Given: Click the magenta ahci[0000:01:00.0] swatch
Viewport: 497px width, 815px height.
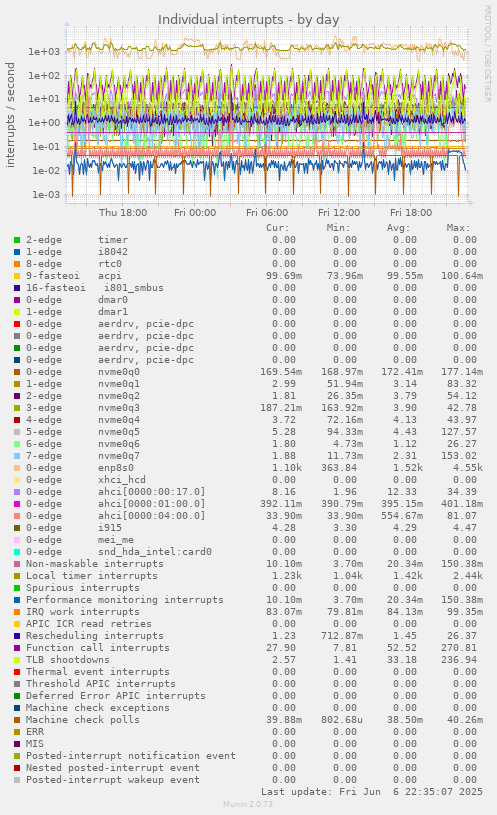Looking at the screenshot, I should 17,504.
